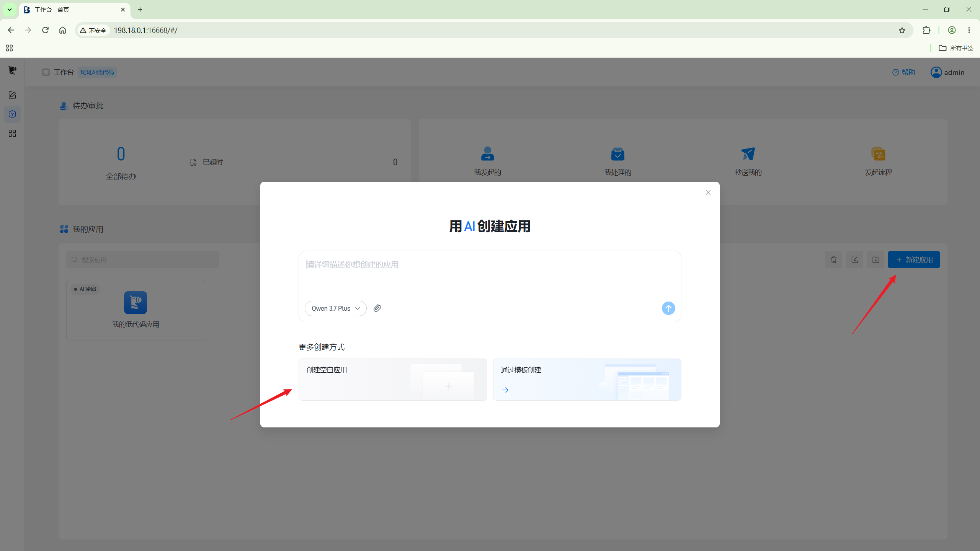
Task: Open the tab search dropdown arrow
Action: 10,10
